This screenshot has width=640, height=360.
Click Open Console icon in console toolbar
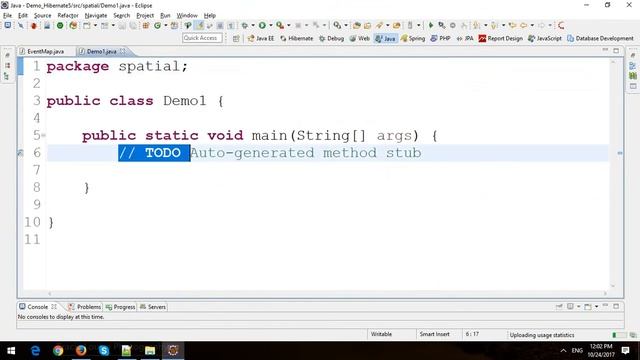(x=587, y=307)
